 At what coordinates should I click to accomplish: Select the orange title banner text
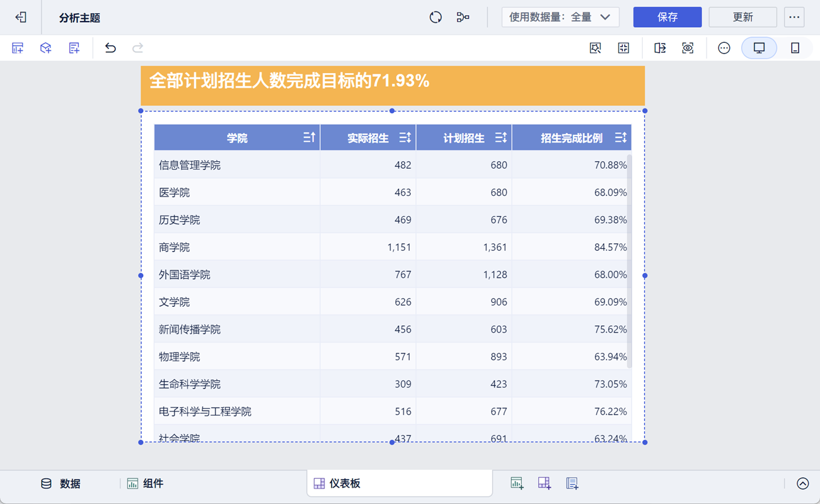coord(289,81)
